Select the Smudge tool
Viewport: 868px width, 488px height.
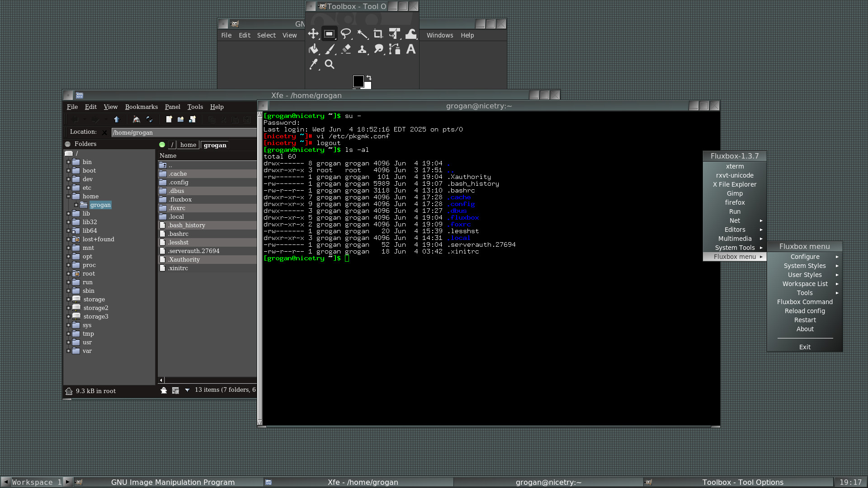click(378, 49)
